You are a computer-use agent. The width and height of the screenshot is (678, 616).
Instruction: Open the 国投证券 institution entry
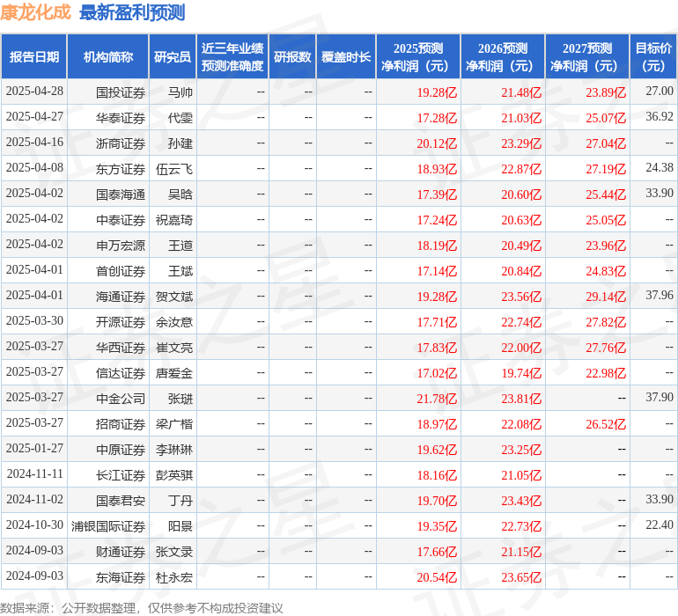pos(121,92)
